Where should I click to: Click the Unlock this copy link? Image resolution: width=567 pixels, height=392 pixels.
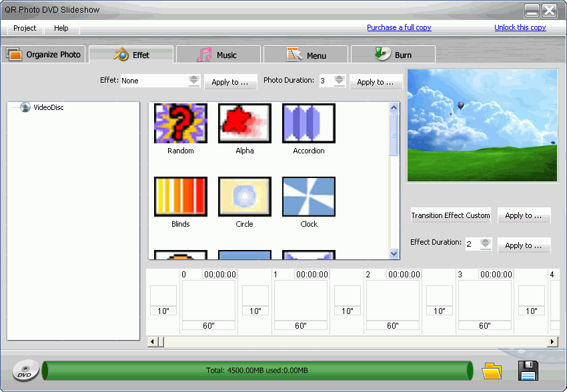(520, 27)
